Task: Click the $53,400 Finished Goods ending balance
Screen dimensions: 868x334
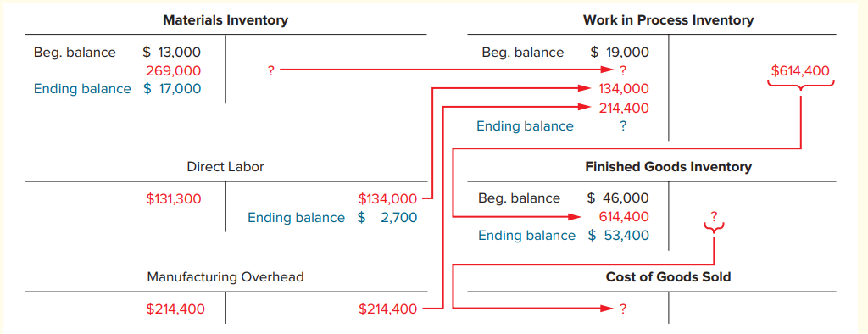Action: 618,236
